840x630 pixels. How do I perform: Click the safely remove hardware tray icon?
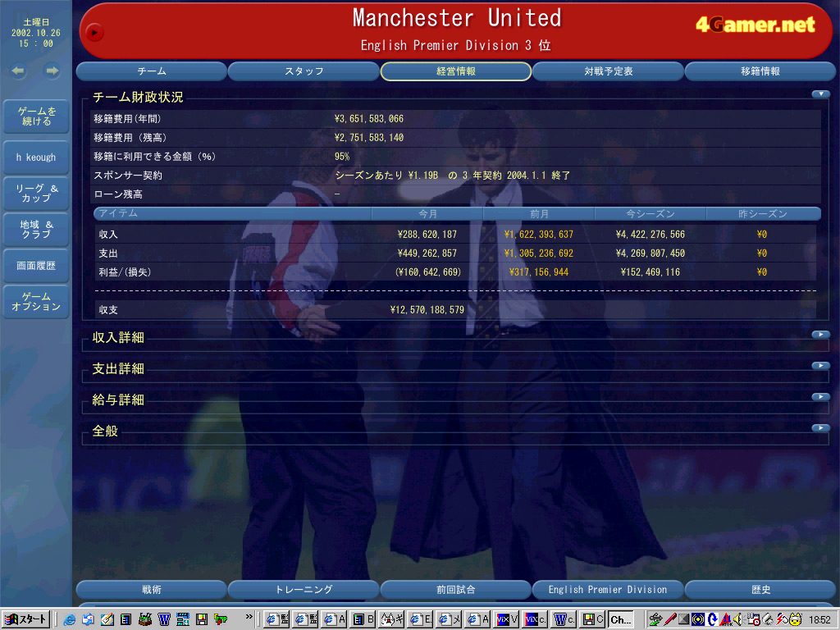(x=655, y=620)
